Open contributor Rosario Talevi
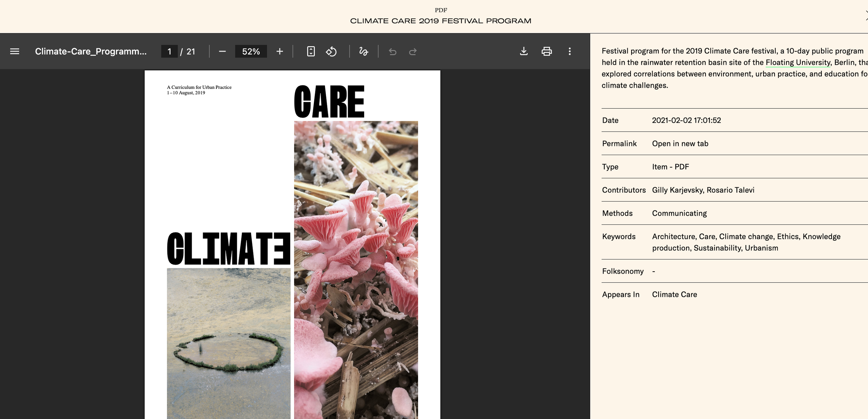The width and height of the screenshot is (868, 419). 731,190
